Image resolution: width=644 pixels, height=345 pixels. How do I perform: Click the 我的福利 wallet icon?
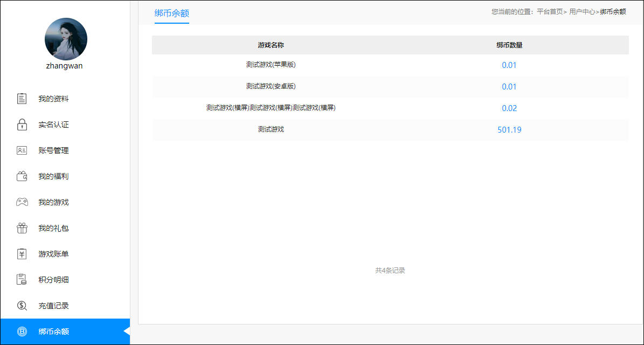coord(22,176)
